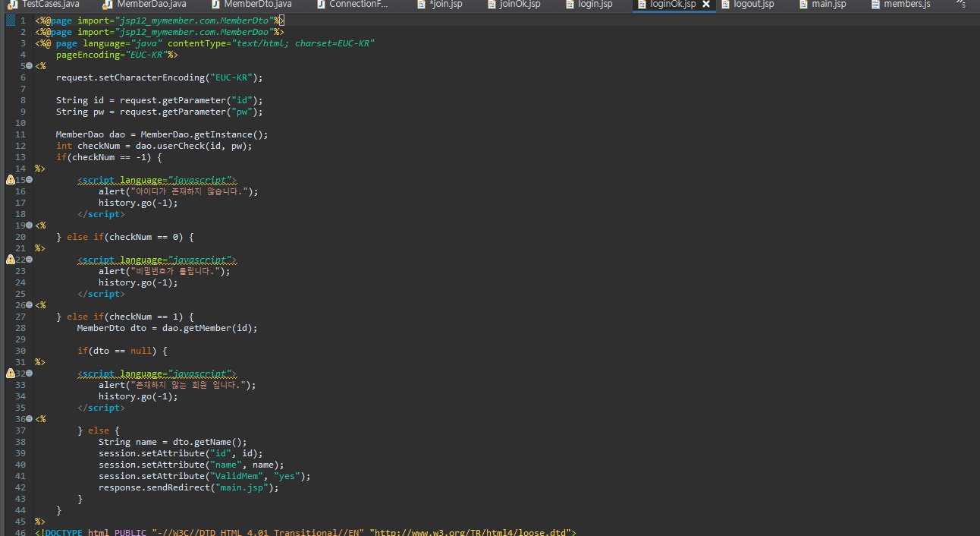This screenshot has height=536, width=980.
Task: Switch to the main.jsp tab
Action: tap(822, 5)
